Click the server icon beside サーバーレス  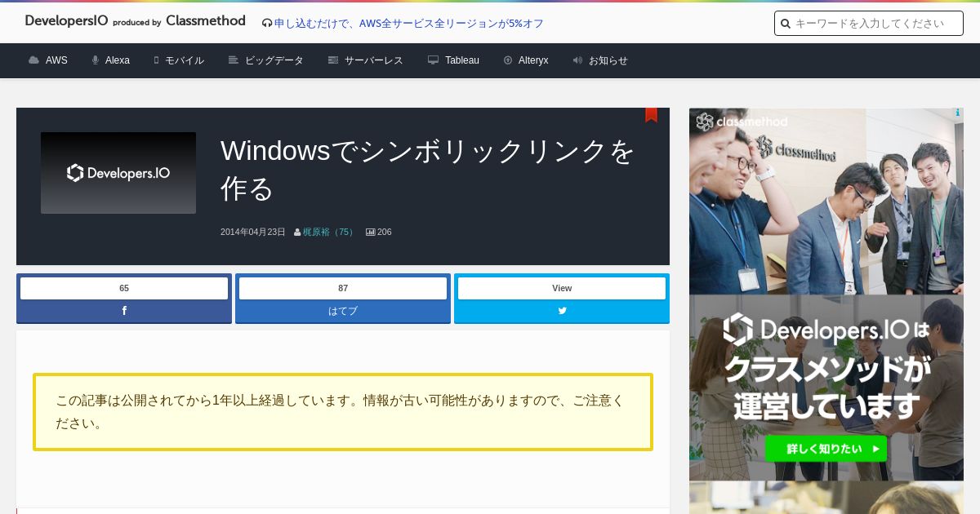pyautogui.click(x=332, y=60)
